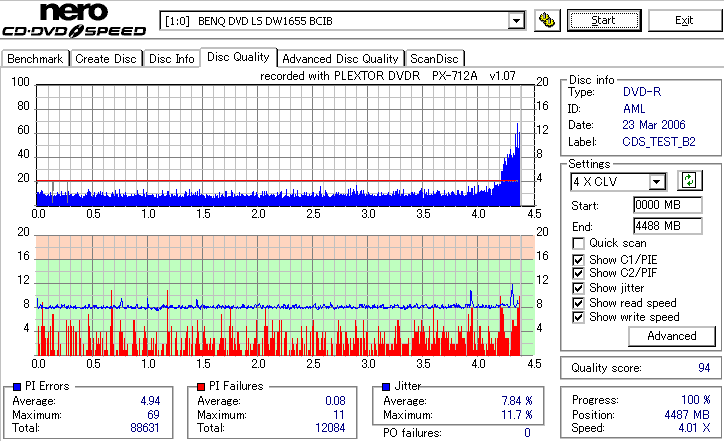Click Jitter average 7.84 %
Viewport: 724px width, 441px height.
(x=517, y=401)
